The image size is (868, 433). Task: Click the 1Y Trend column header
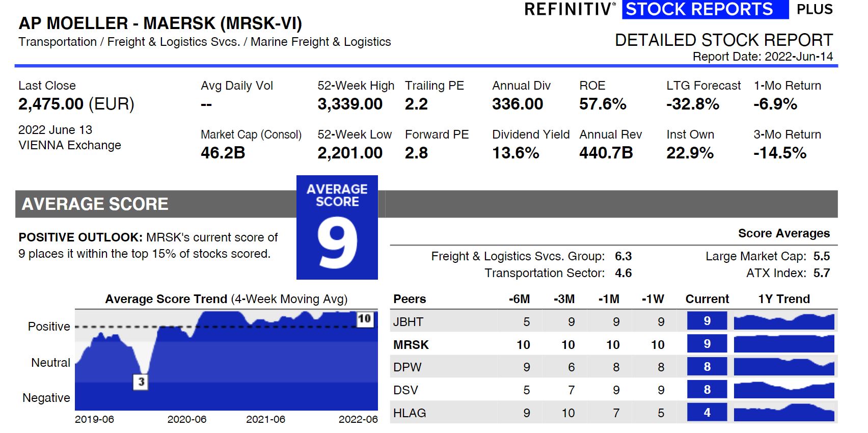tap(784, 299)
